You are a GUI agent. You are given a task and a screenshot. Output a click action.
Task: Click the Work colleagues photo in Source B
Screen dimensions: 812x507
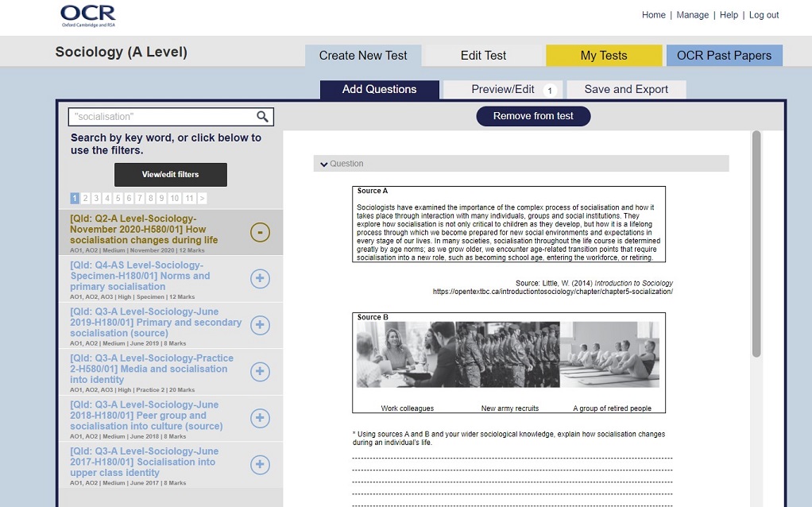point(406,354)
